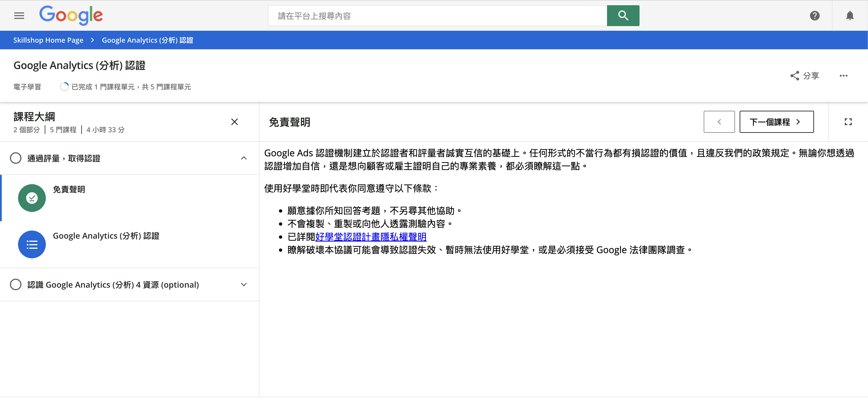Image resolution: width=868 pixels, height=410 pixels.
Task: Toggle the 認識 Google Analytics 4 資源 circle
Action: 15,285
